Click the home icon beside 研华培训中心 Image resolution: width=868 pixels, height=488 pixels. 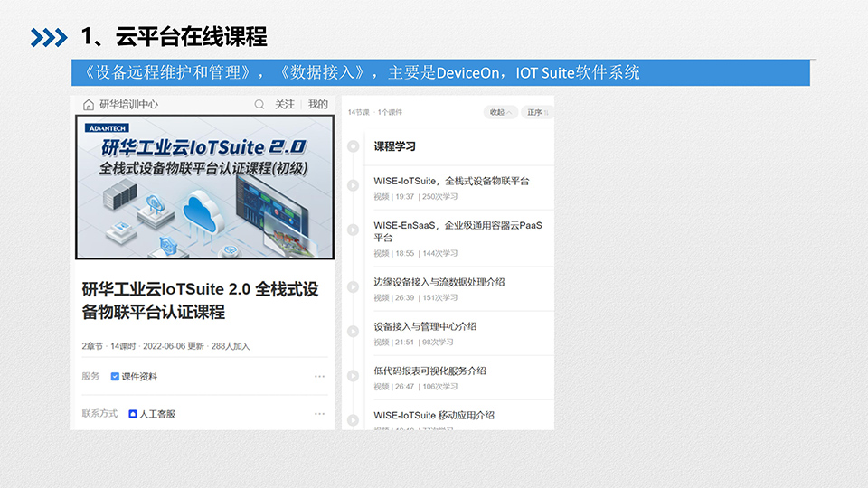(88, 105)
